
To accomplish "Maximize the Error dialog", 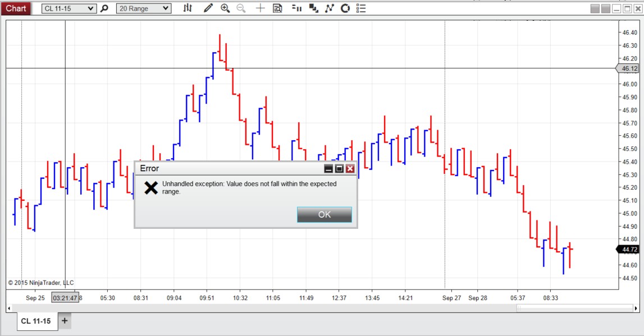I will pos(339,169).
